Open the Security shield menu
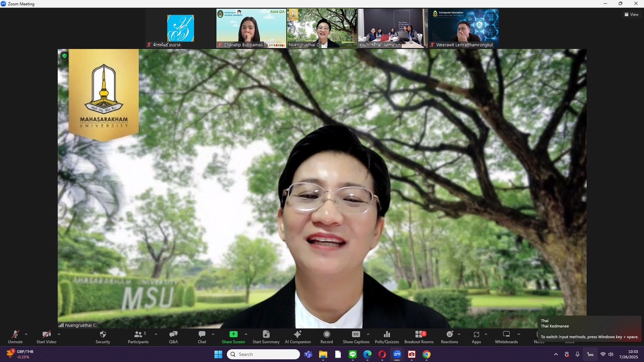This screenshot has height=362, width=644. click(103, 337)
